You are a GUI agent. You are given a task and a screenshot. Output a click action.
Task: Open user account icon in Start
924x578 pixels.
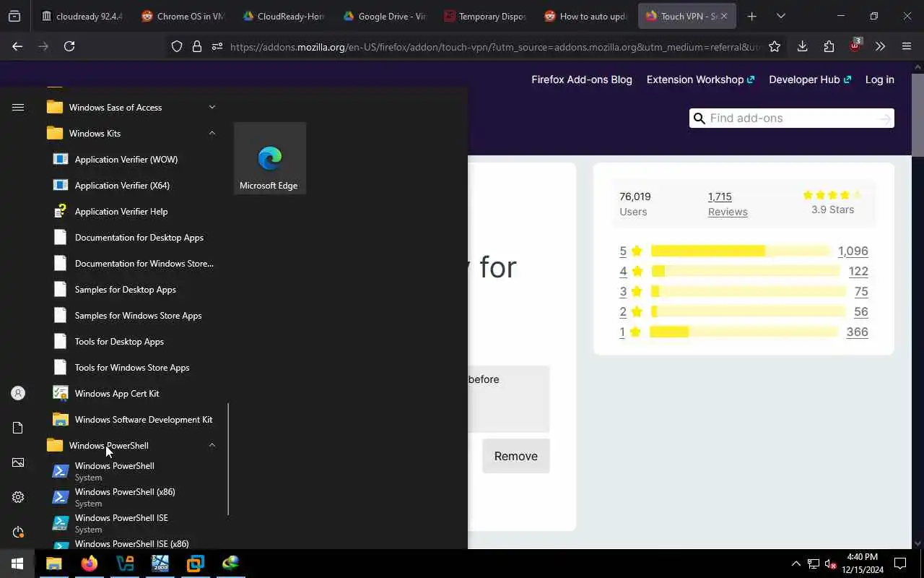18,393
